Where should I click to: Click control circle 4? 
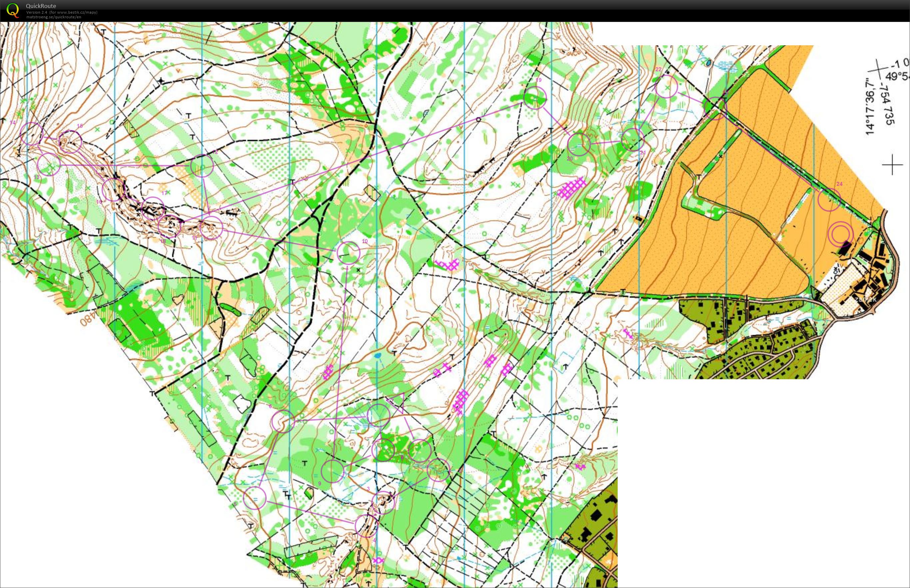(x=366, y=526)
